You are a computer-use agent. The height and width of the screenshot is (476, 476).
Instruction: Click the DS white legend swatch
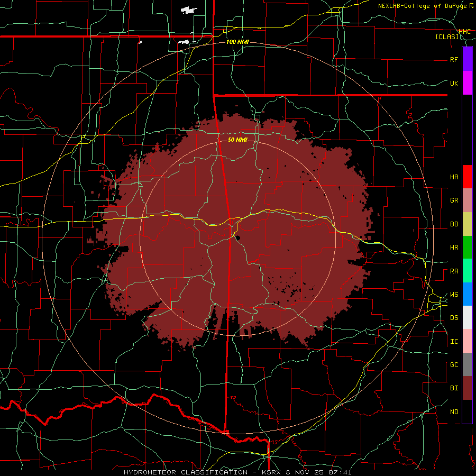467,317
